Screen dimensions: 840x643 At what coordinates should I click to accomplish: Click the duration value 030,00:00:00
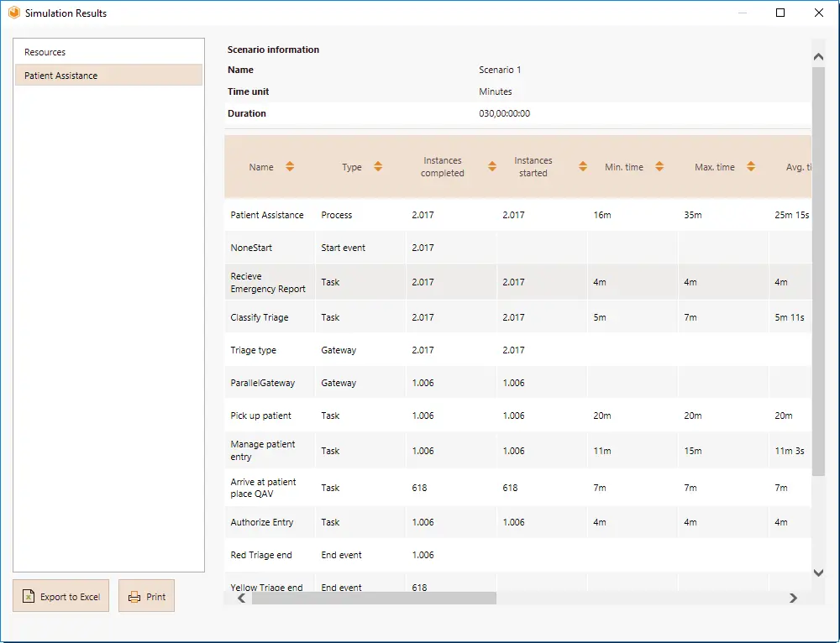(x=505, y=113)
